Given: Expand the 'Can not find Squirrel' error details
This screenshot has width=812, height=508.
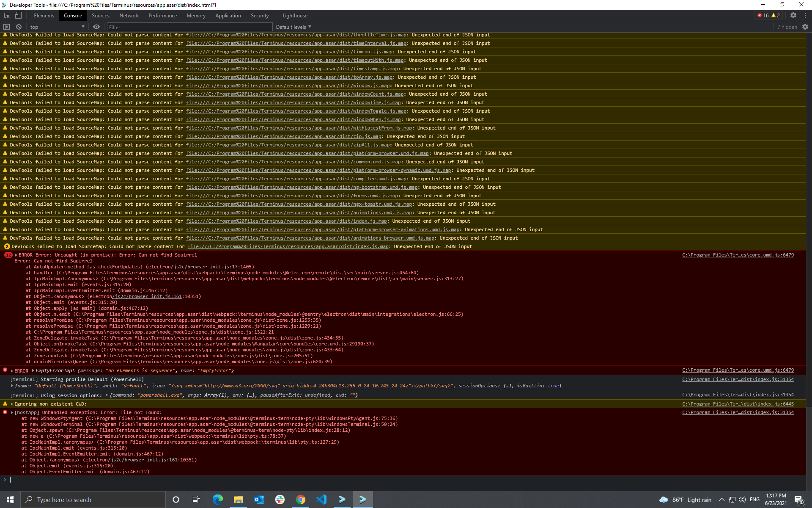Looking at the screenshot, I should 16,255.
